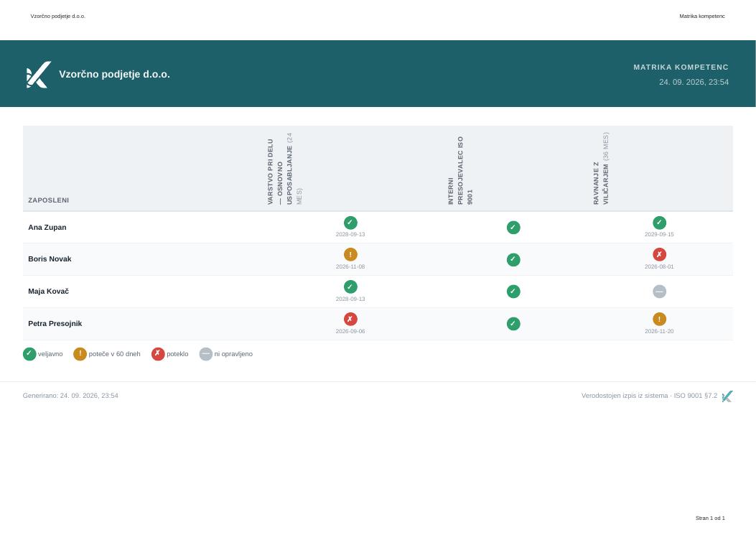Image resolution: width=756 pixels, height=535 pixels.
Task: Click the green 'veljavno' legend icon
Action: coord(29,354)
